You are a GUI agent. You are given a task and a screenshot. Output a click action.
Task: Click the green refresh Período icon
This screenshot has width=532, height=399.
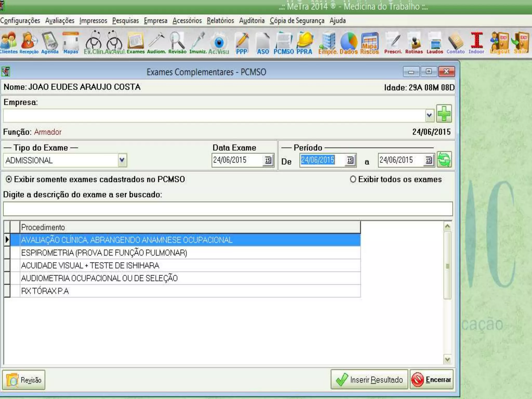444,160
